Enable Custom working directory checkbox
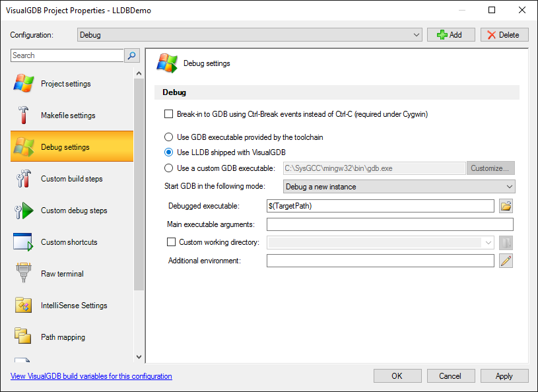538x392 pixels. tap(171, 242)
